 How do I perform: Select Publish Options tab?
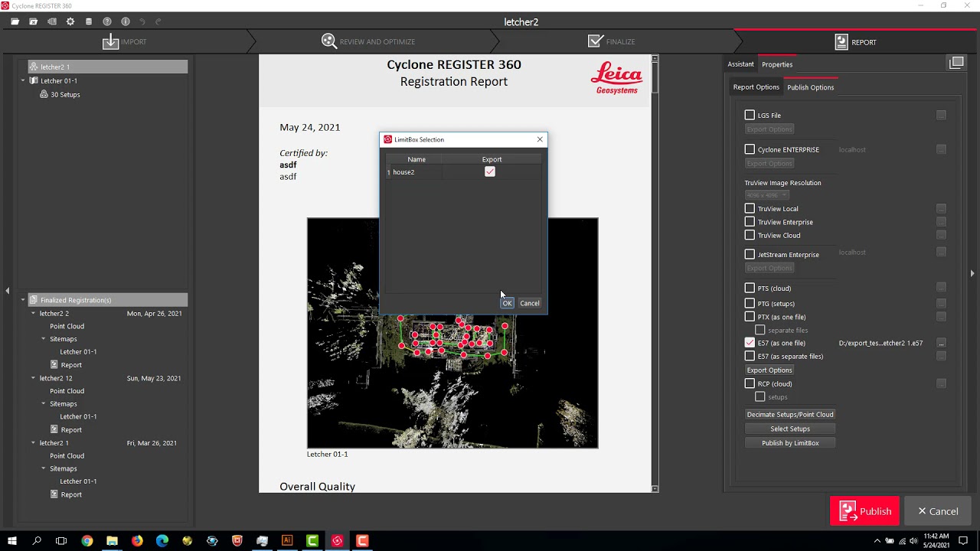[x=811, y=87]
